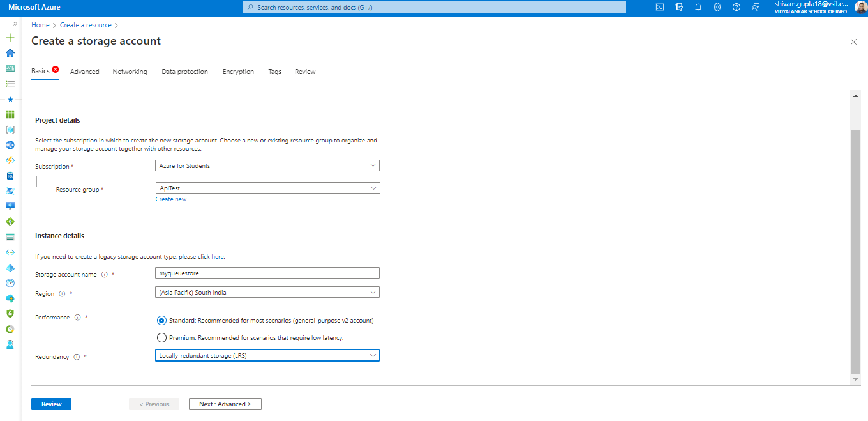Open Azure Cloud Shell from the top bar
The width and height of the screenshot is (868, 421).
click(x=660, y=7)
